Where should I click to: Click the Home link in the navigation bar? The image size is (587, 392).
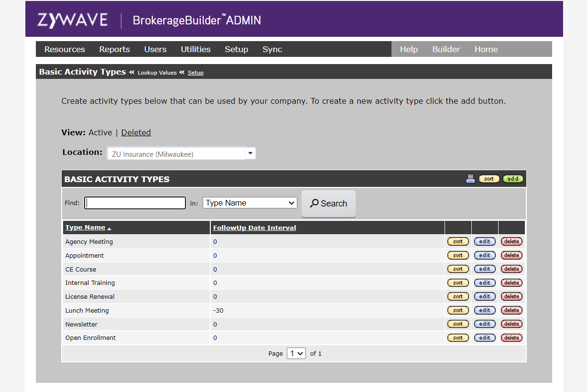pyautogui.click(x=486, y=49)
